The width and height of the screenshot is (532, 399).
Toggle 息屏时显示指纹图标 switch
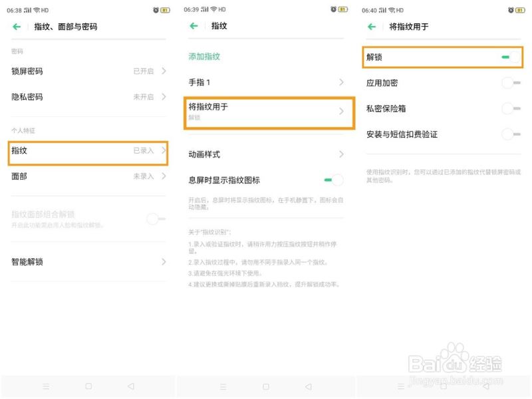tap(334, 180)
